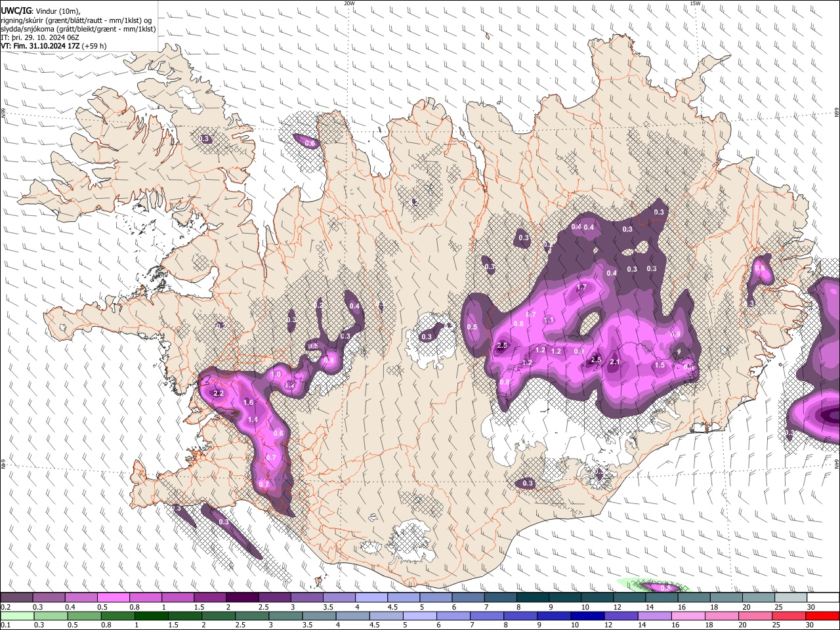The height and width of the screenshot is (630, 840).
Task: Pick the pale green 0.1 swatch in green legend
Action: tap(17, 616)
